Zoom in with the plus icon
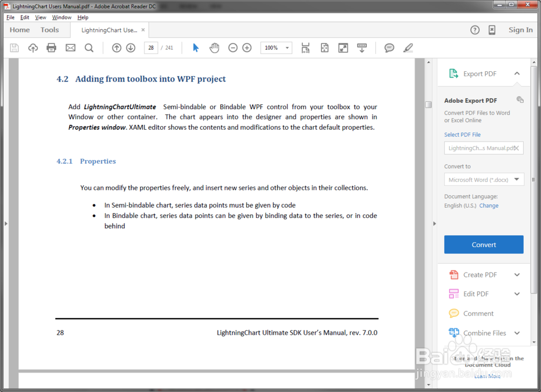 (247, 48)
